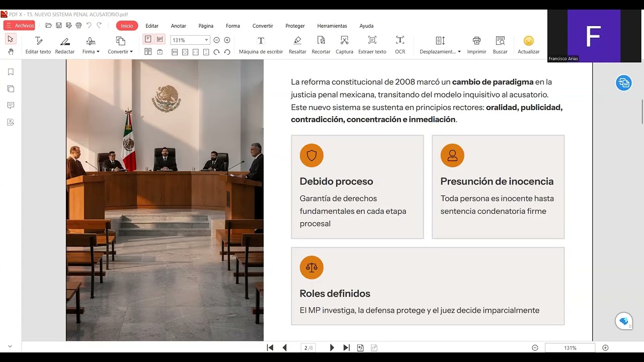Zoom out with status bar minus button
This screenshot has height=362, width=644.
[535, 347]
